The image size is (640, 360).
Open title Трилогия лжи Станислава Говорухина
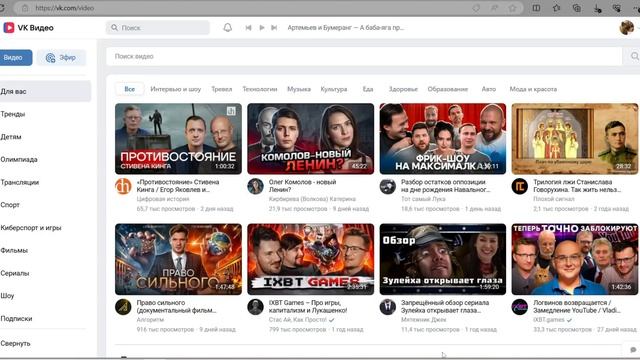click(x=577, y=186)
